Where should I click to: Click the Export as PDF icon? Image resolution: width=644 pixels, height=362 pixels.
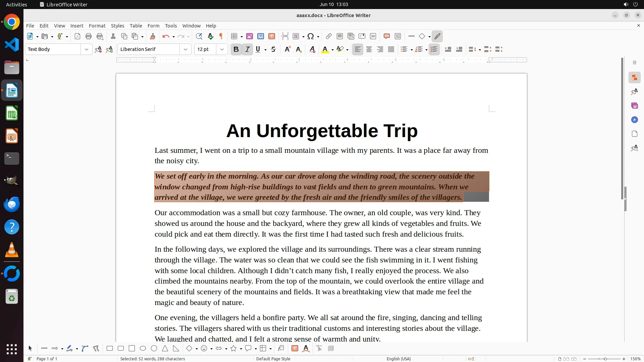77,36
